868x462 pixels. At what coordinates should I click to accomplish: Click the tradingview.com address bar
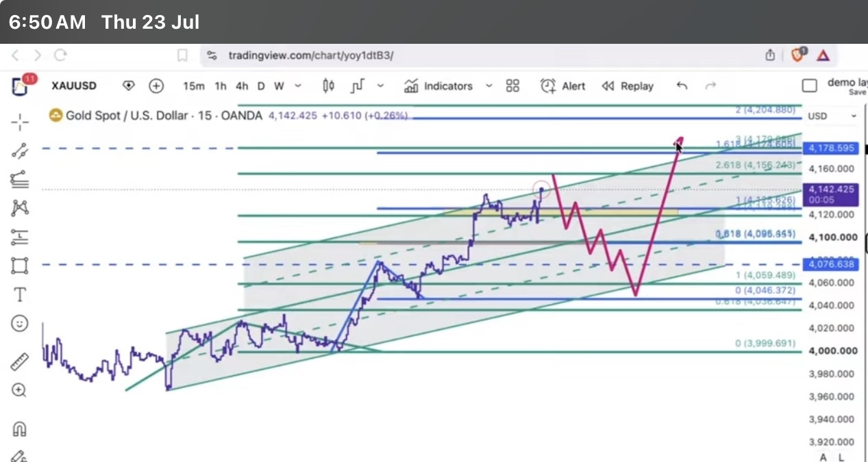(x=311, y=55)
